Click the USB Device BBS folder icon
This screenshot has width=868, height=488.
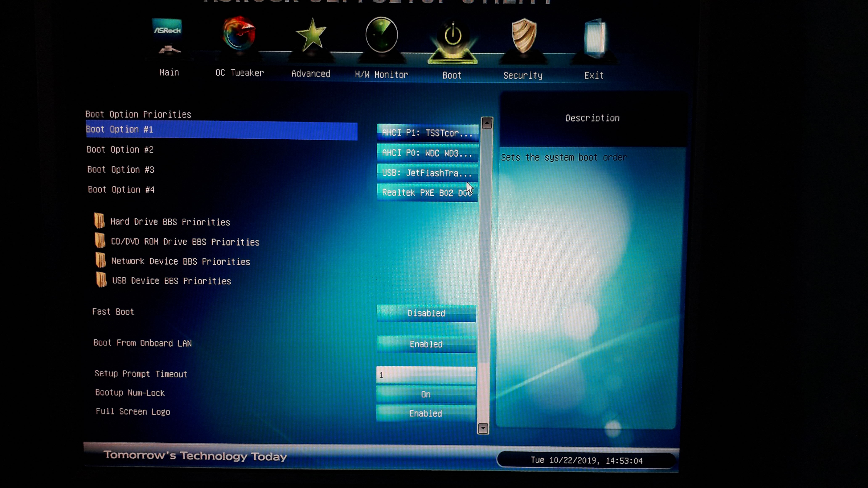coord(101,280)
